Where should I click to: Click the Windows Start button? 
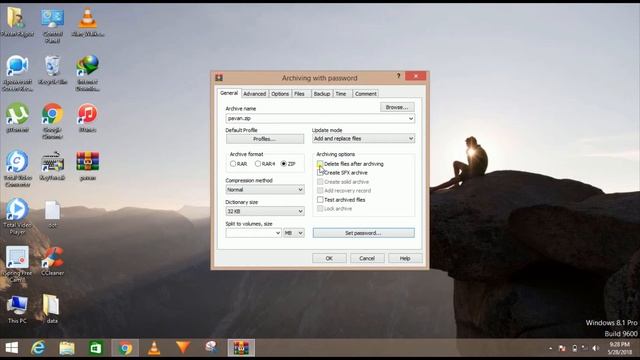tap(11, 348)
